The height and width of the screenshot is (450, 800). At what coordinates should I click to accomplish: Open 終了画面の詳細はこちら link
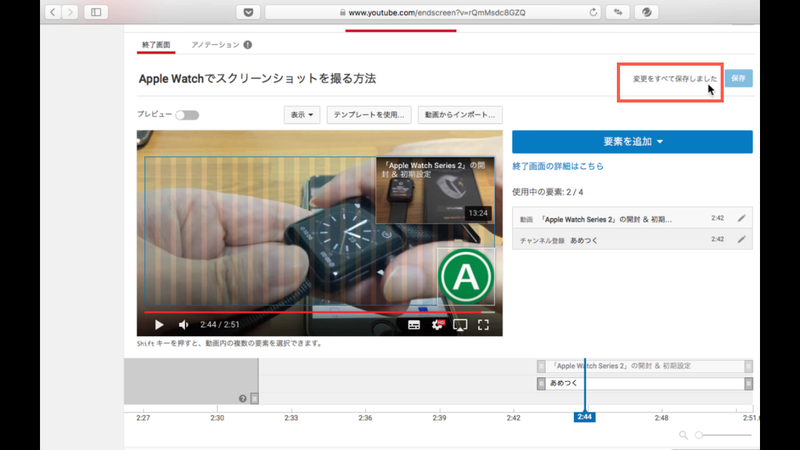(558, 166)
